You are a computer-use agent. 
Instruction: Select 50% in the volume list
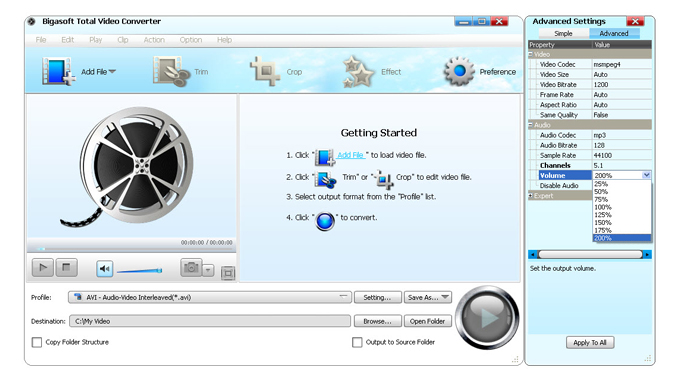[x=622, y=192]
